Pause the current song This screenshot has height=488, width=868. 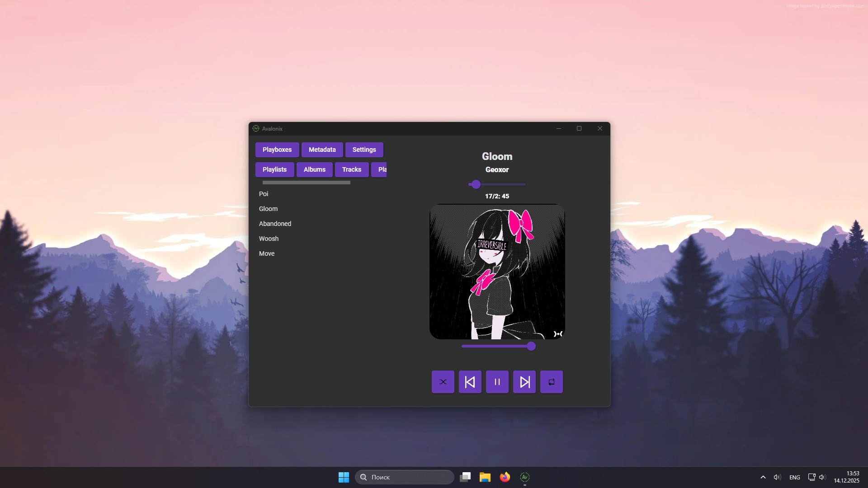click(497, 382)
